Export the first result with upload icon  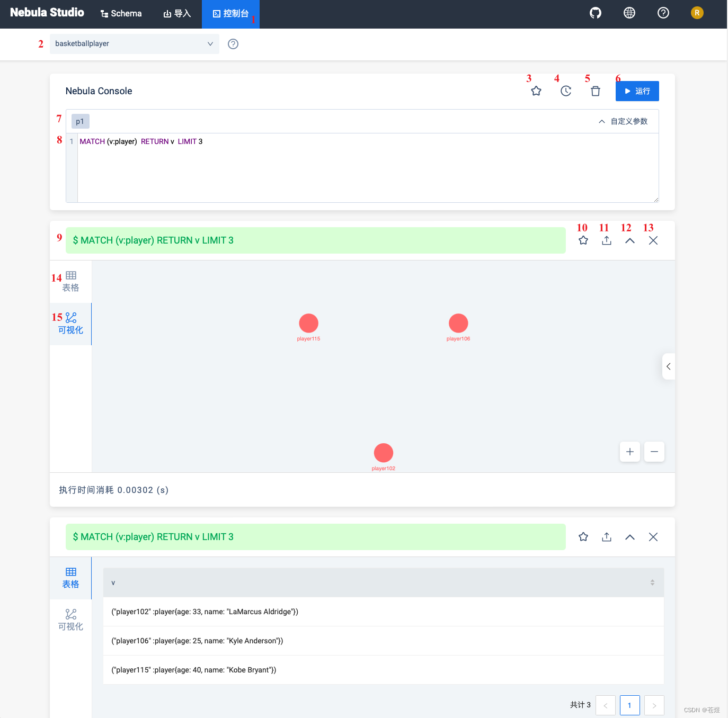(x=607, y=240)
